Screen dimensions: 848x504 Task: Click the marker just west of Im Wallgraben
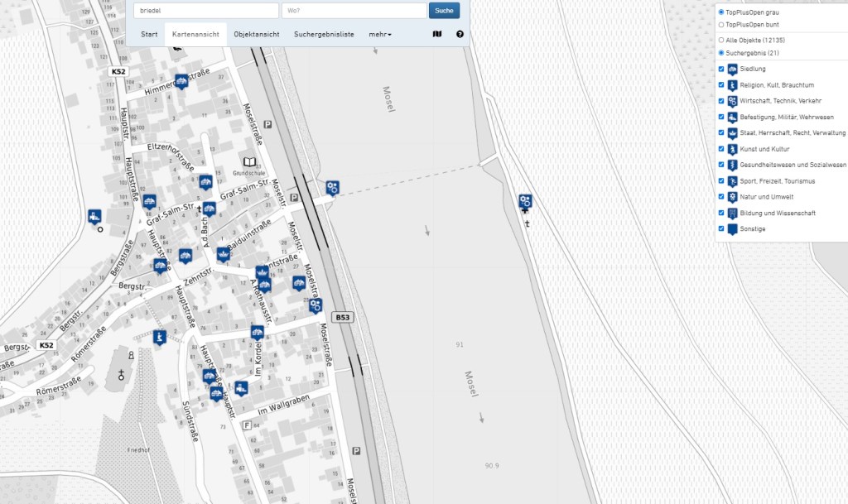(x=241, y=387)
